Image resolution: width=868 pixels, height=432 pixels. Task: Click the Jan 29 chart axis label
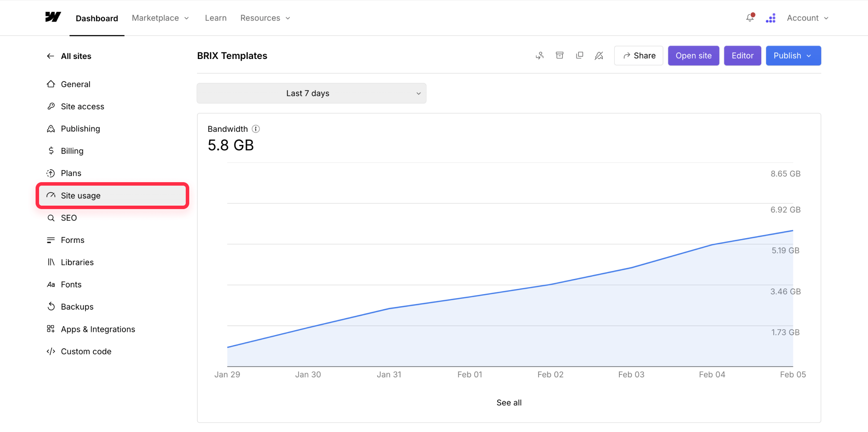coord(227,374)
